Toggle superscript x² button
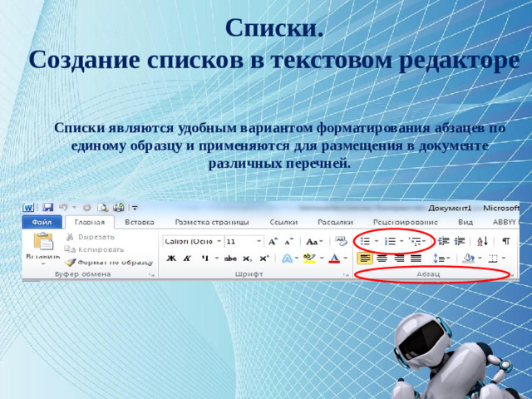The image size is (532, 399). click(264, 259)
